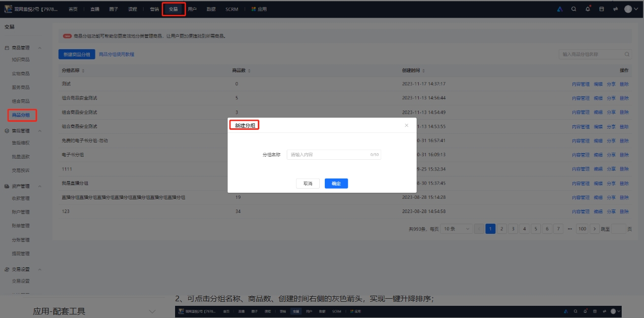Click the account switch arrows icon top right
The height and width of the screenshot is (318, 644).
point(616,9)
